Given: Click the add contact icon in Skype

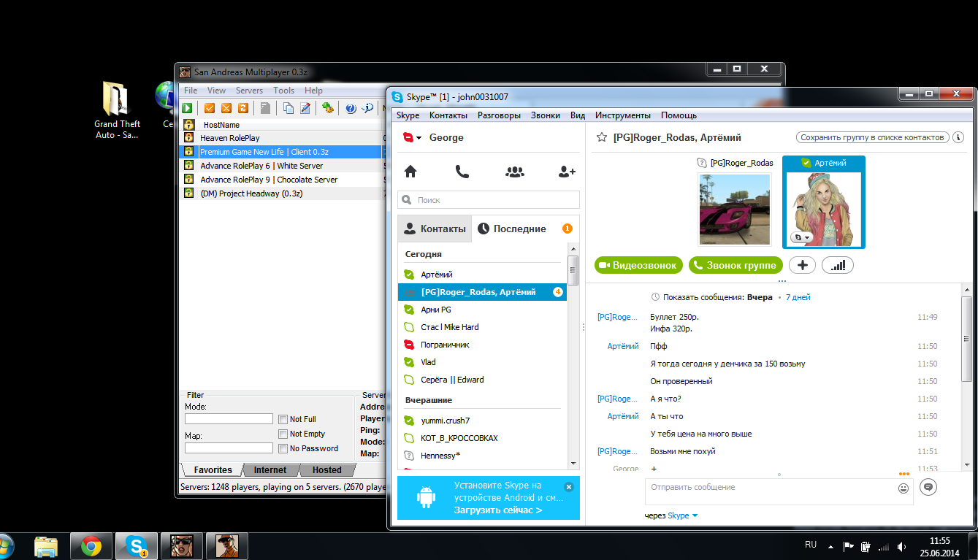Looking at the screenshot, I should pos(567,172).
